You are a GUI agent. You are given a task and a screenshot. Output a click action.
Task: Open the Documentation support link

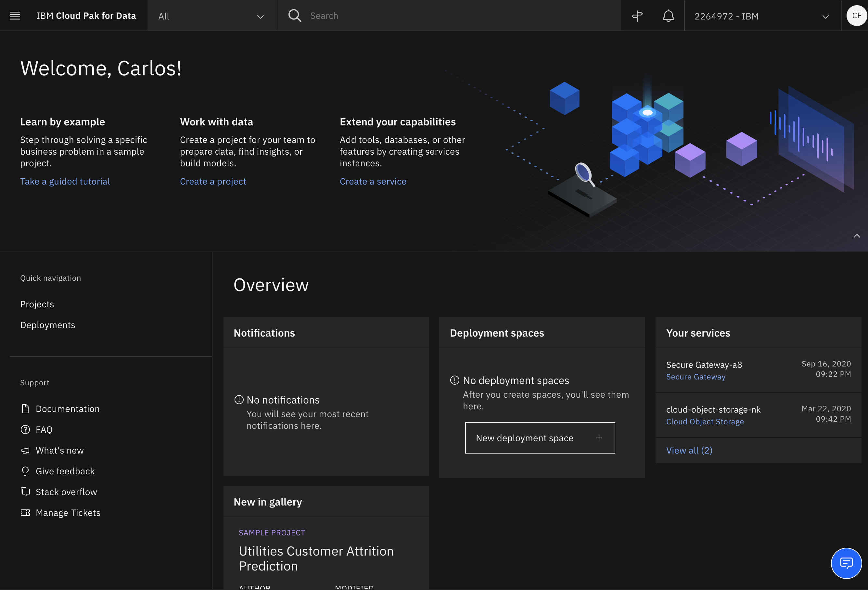coord(68,409)
